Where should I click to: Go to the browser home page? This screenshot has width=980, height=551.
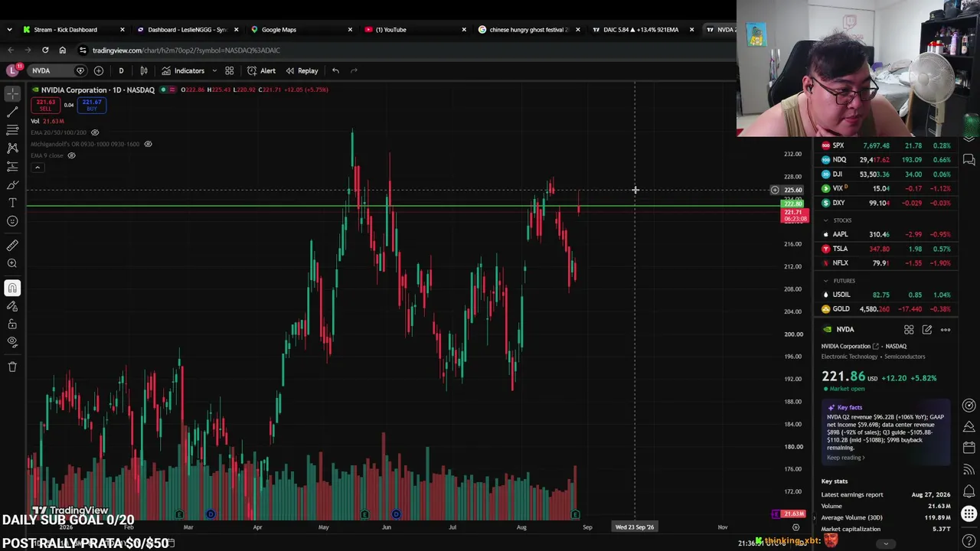click(63, 51)
